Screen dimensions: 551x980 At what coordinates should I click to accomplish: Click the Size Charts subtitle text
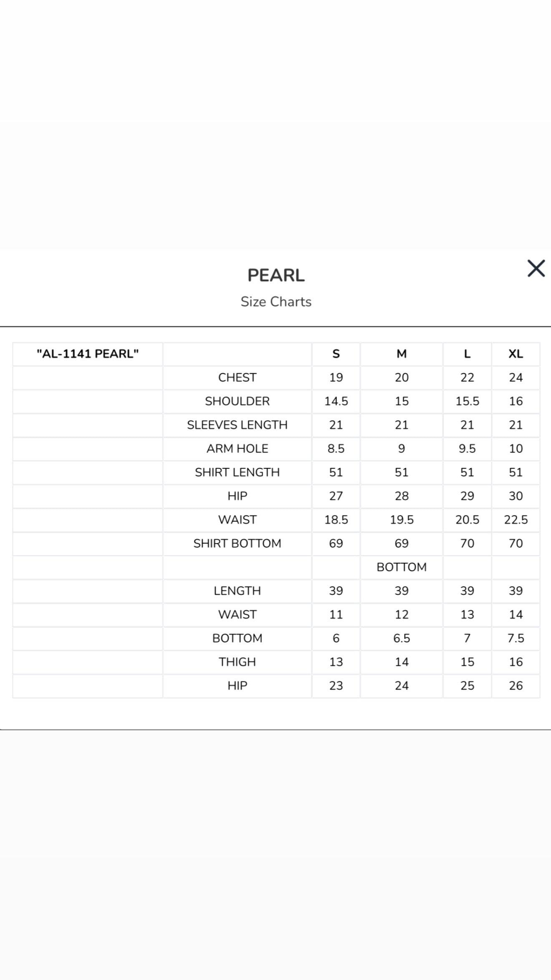(x=276, y=302)
